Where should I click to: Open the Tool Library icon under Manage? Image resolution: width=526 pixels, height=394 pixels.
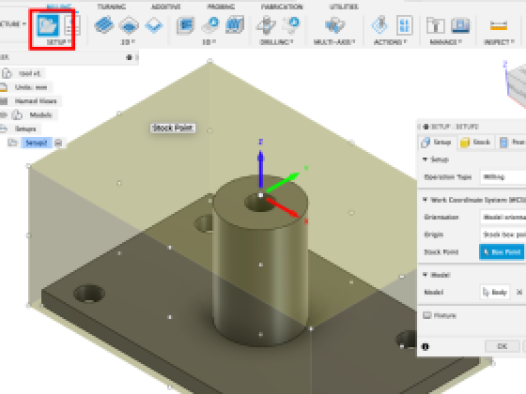(x=435, y=25)
